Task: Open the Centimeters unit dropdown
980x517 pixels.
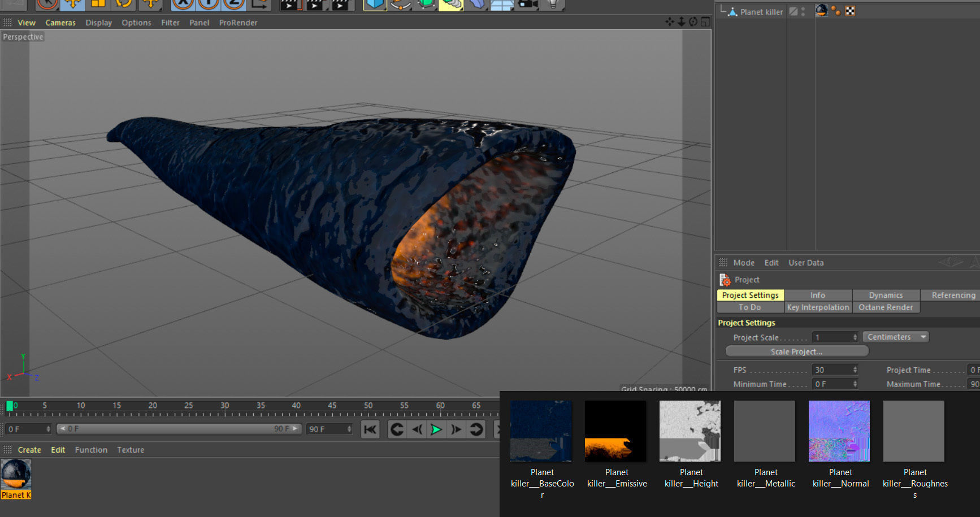Action: point(896,337)
